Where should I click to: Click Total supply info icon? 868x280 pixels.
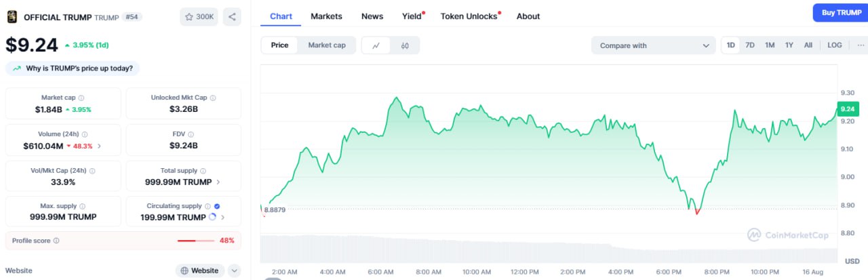(203, 171)
